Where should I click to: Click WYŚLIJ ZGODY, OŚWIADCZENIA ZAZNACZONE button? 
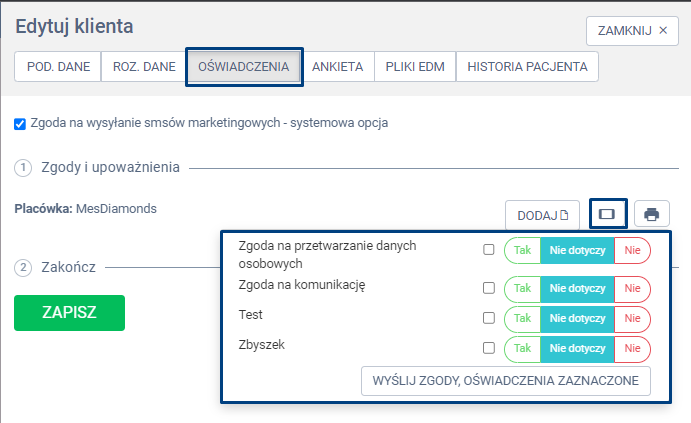506,382
